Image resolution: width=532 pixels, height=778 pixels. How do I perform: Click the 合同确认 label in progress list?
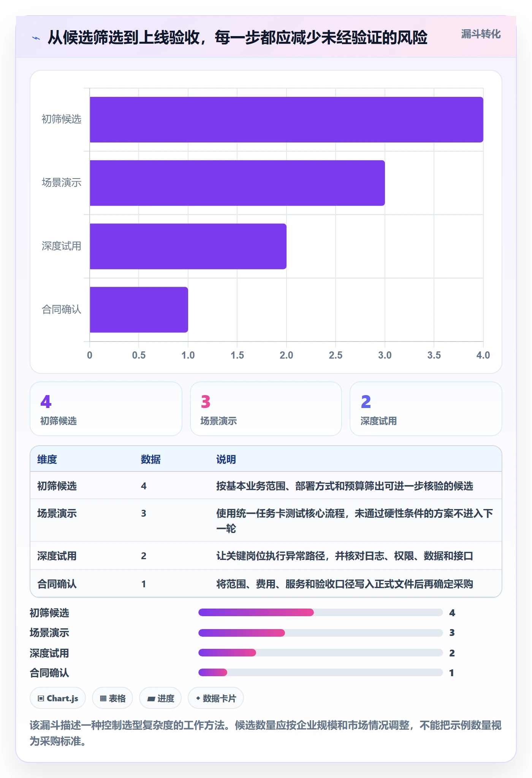click(49, 673)
